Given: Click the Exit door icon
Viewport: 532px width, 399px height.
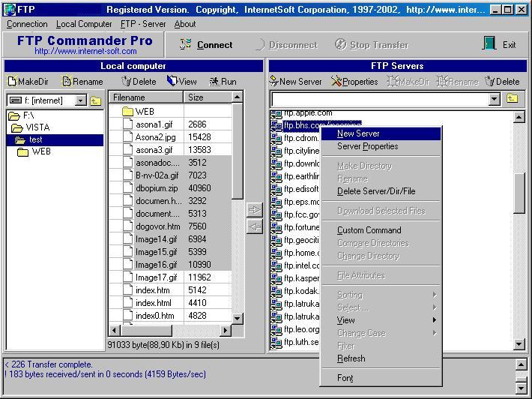Looking at the screenshot, I should click(489, 44).
